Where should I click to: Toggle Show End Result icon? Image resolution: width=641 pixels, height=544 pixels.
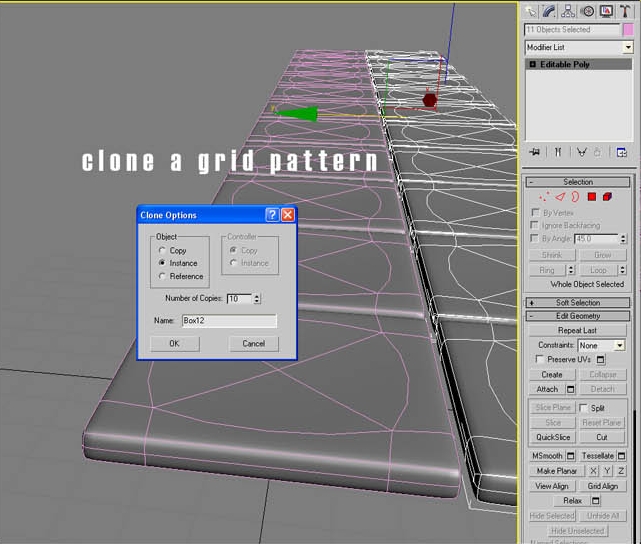558,152
